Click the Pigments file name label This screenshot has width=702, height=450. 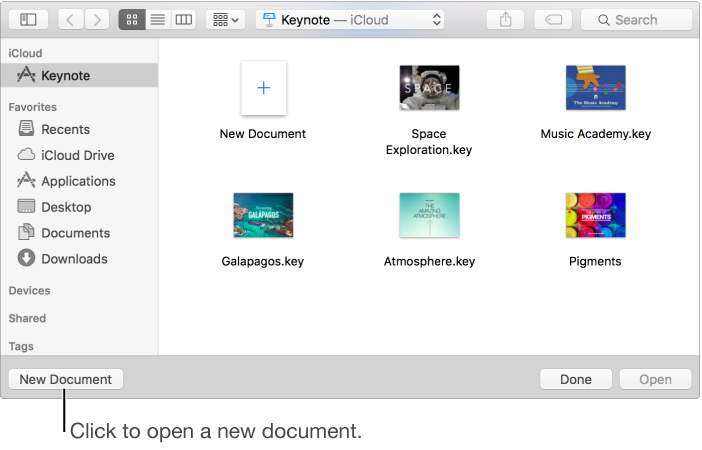tap(595, 261)
